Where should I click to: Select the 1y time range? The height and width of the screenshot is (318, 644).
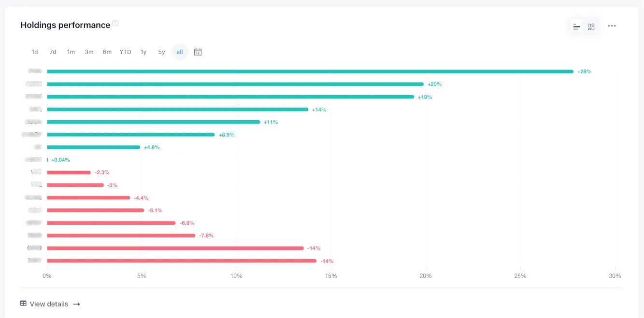[x=143, y=52]
